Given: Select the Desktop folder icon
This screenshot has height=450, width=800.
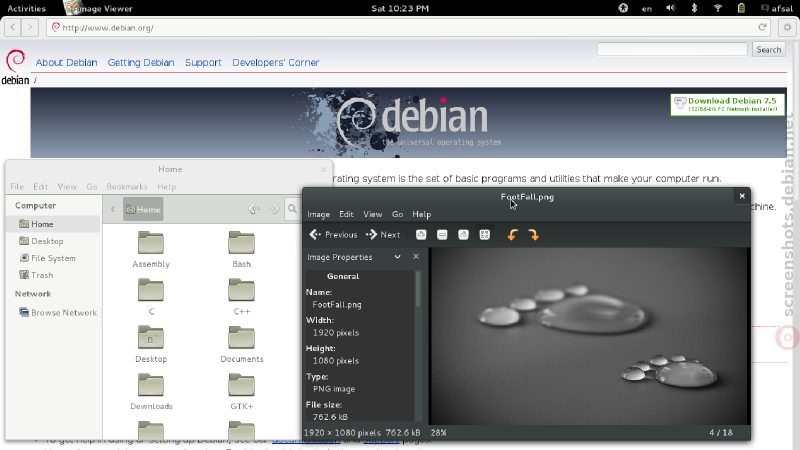Looking at the screenshot, I should [x=151, y=344].
